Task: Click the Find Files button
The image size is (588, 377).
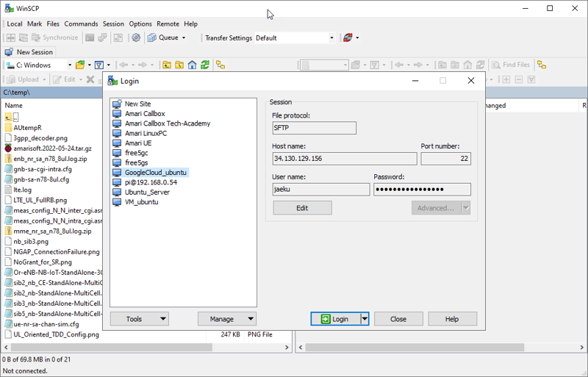Action: tap(511, 65)
